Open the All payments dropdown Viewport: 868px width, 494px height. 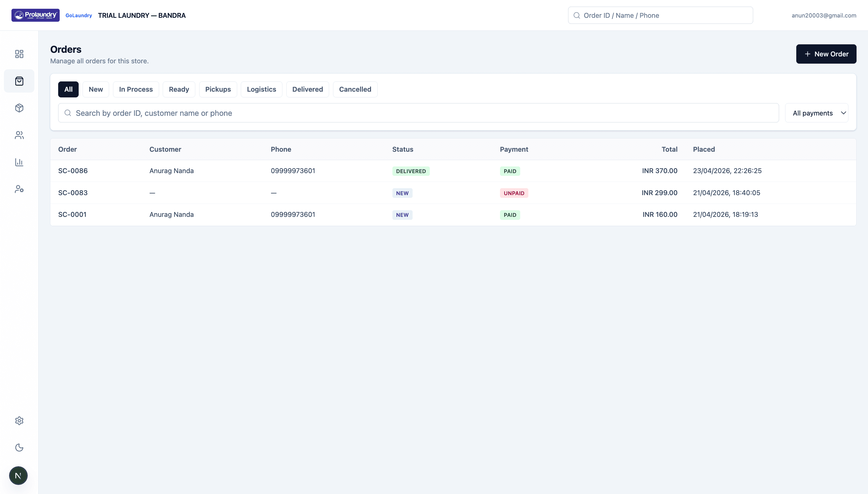pos(816,113)
